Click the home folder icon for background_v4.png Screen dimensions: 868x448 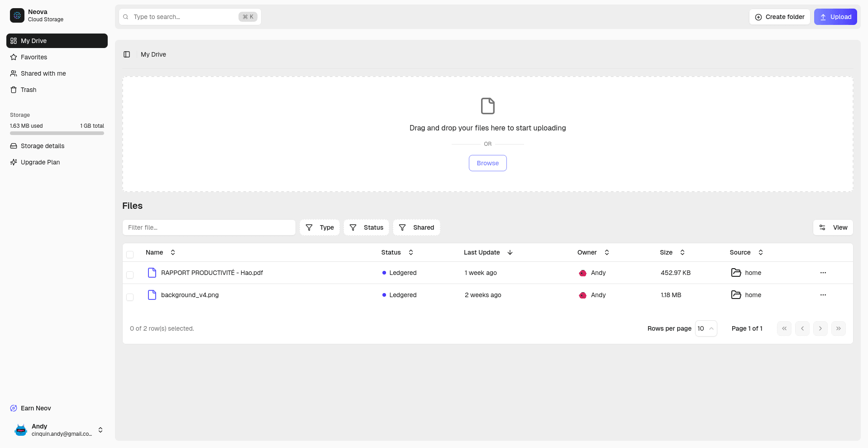(736, 295)
